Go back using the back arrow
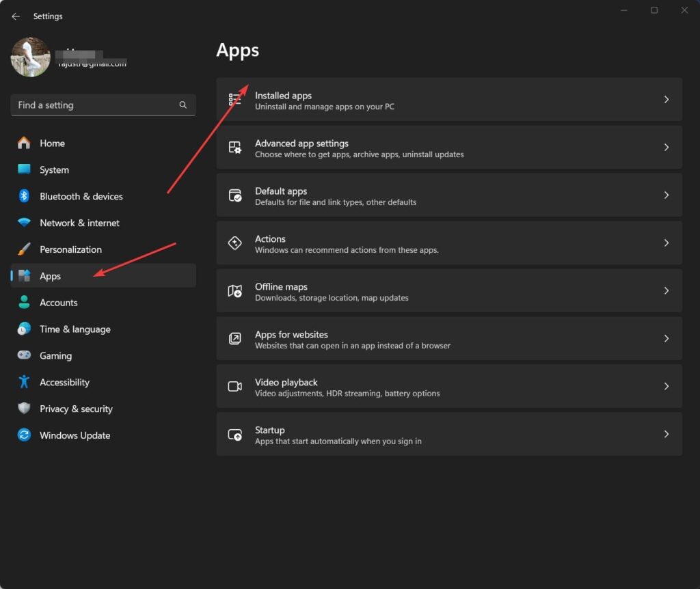The height and width of the screenshot is (589, 700). (16, 16)
